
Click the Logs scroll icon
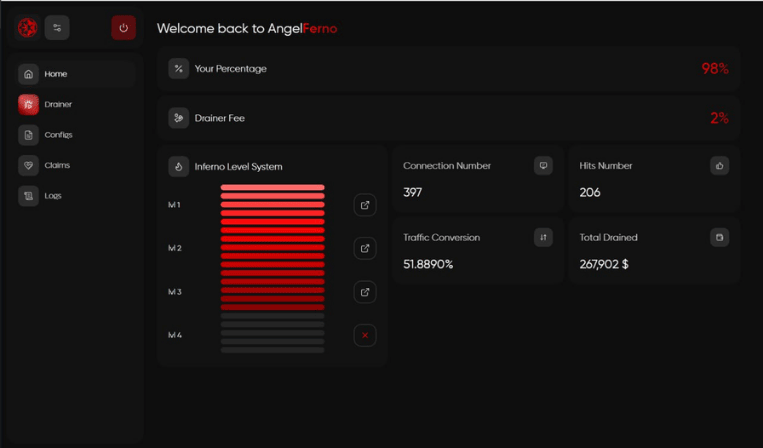point(29,196)
